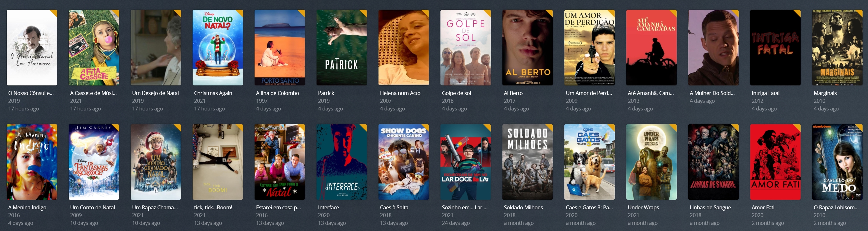Click the tick, tick...Boom! title text

pyautogui.click(x=213, y=208)
